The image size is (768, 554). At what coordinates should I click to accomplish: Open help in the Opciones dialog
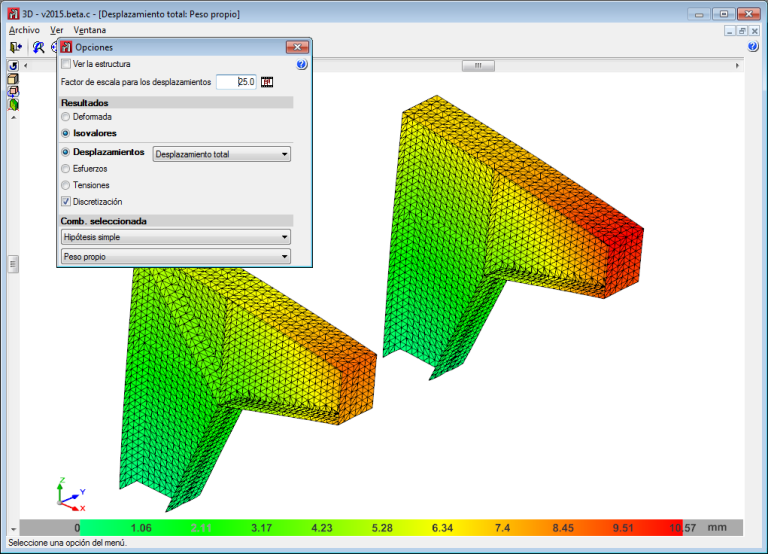pos(302,64)
